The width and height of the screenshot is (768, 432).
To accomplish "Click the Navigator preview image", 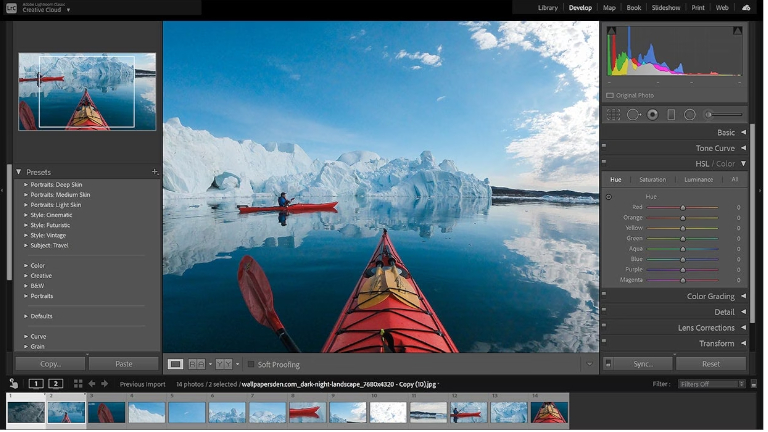I will coord(88,92).
